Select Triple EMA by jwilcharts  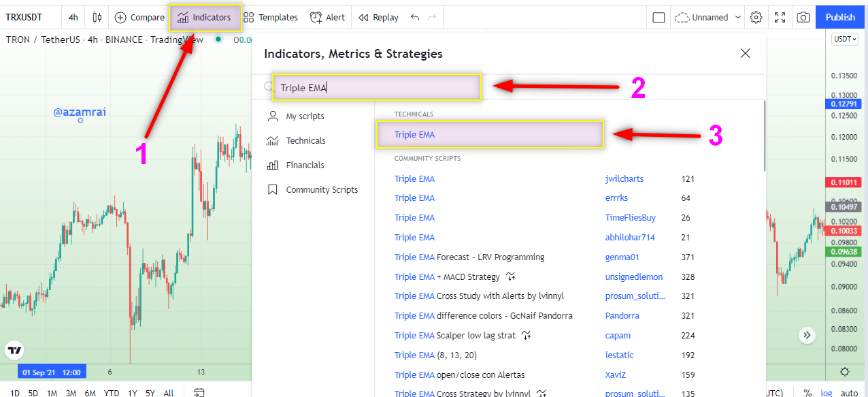click(x=414, y=179)
